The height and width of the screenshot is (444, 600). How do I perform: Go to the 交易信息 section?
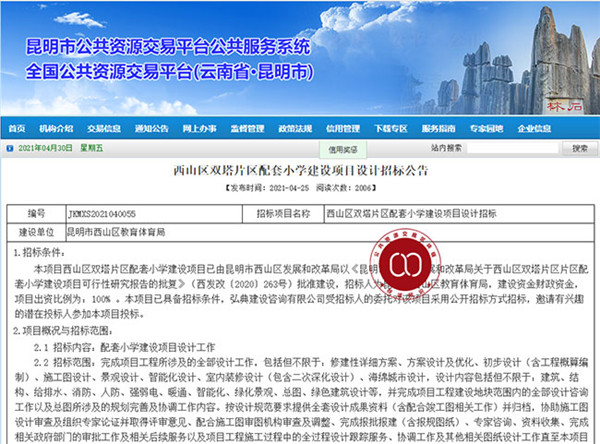coord(104,129)
